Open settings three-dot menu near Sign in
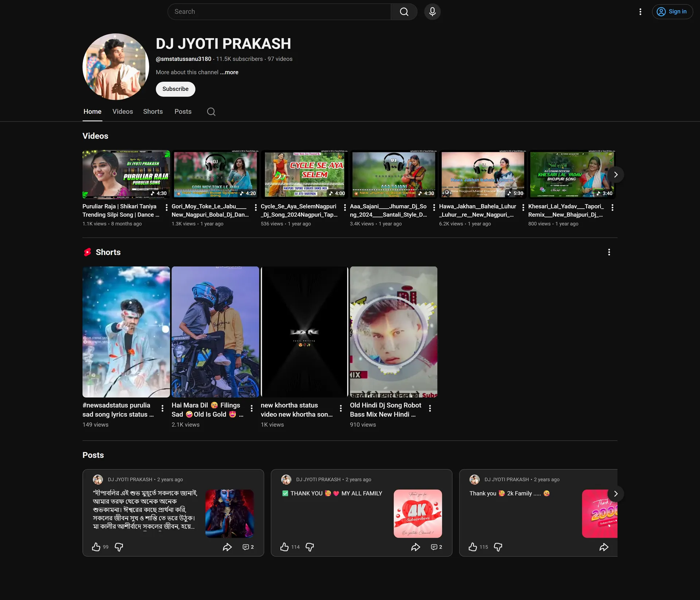 (x=640, y=12)
